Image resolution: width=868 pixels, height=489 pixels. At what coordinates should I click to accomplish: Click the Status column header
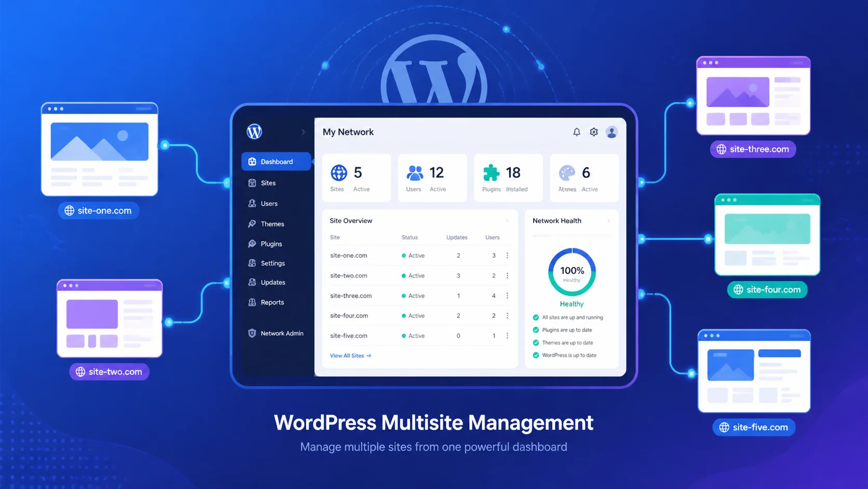410,237
